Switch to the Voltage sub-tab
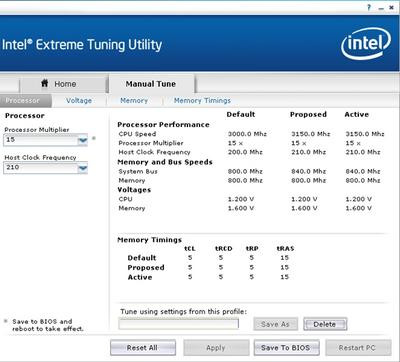The width and height of the screenshot is (400, 362). (x=79, y=100)
